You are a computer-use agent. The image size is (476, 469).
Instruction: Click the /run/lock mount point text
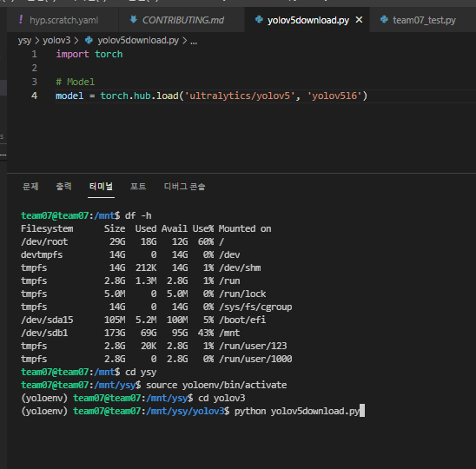click(x=242, y=294)
